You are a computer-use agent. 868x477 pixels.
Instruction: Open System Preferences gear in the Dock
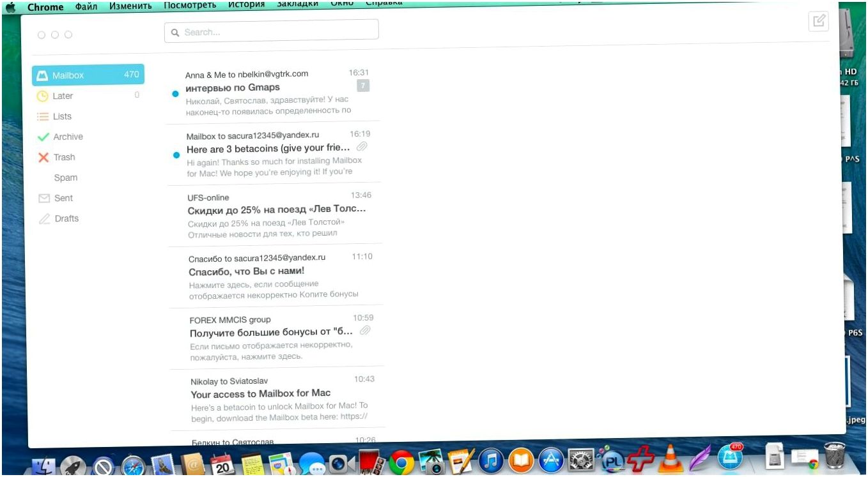coord(581,460)
